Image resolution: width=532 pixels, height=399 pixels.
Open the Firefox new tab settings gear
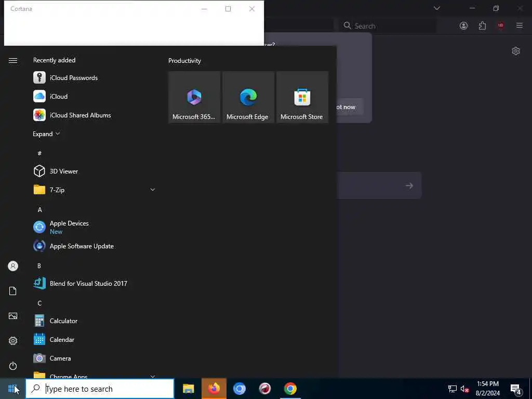[516, 51]
